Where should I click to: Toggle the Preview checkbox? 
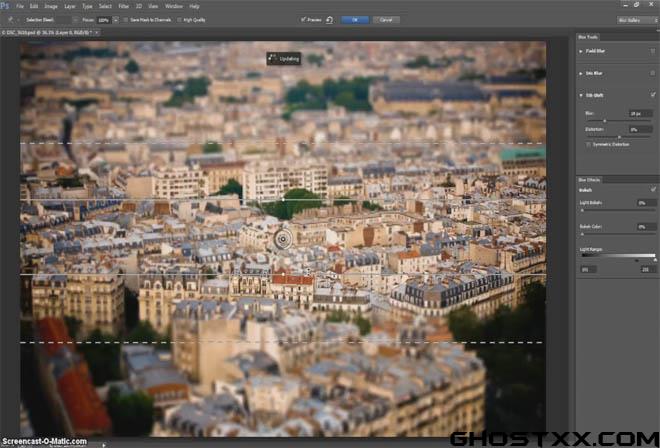click(x=303, y=20)
